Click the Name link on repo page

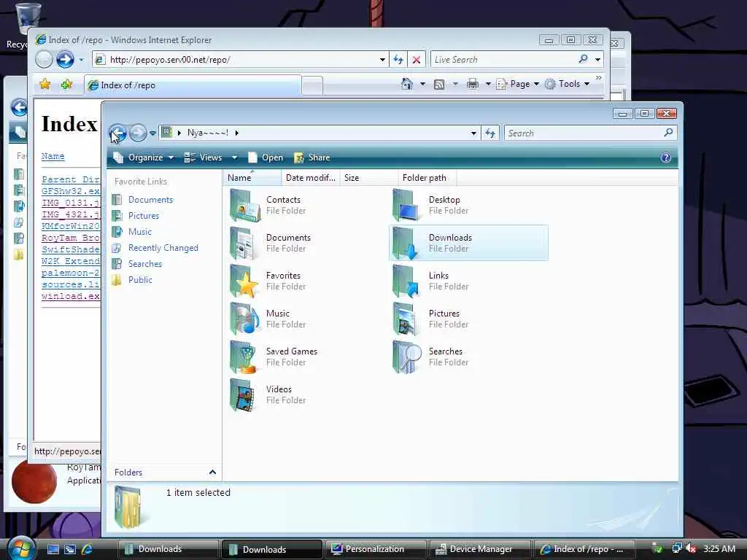point(53,156)
